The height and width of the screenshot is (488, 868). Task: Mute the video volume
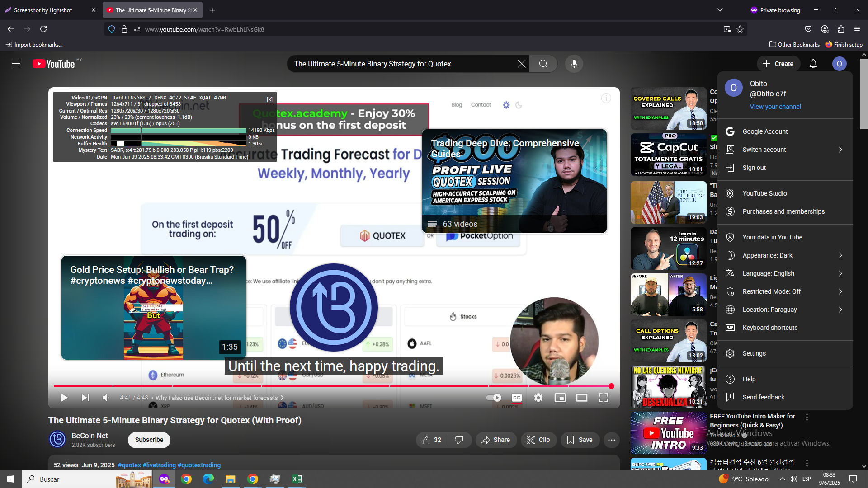106,398
